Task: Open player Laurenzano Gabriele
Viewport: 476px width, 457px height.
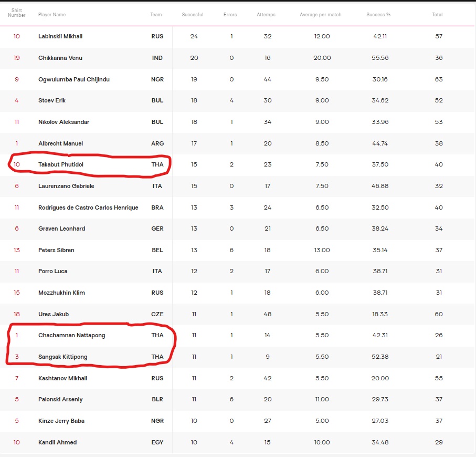Action: click(x=66, y=186)
